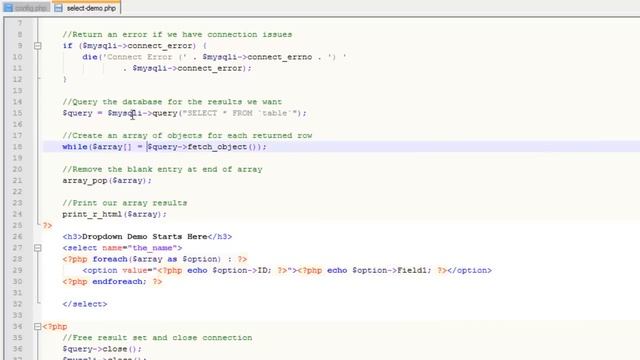Click the file icon on select-demo.php tab
The image size is (640, 360).
click(x=58, y=8)
